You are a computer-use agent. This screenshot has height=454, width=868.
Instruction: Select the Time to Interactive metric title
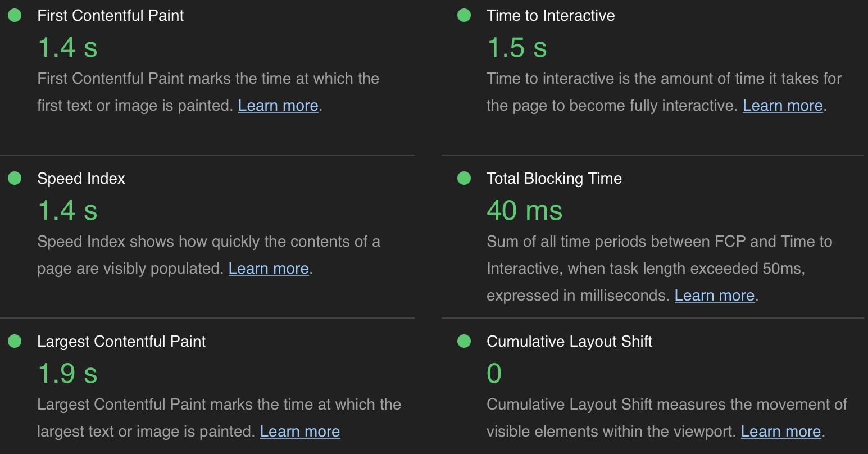click(551, 16)
